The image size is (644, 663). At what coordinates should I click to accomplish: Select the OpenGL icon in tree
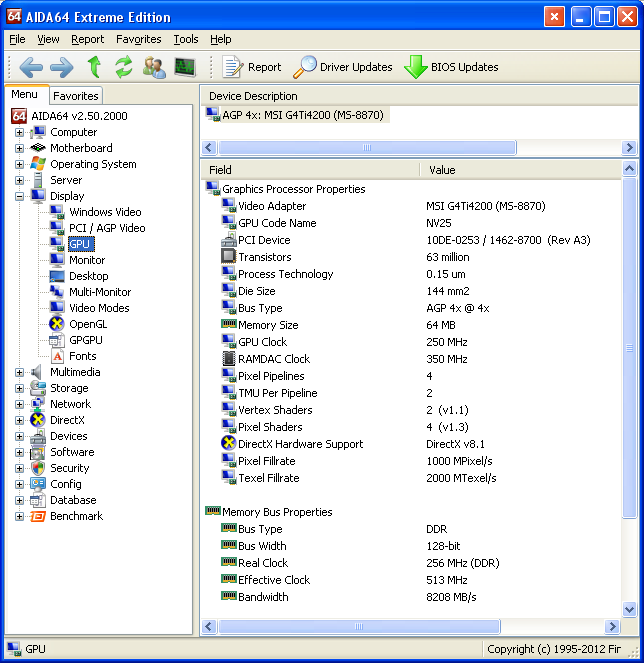click(x=56, y=324)
